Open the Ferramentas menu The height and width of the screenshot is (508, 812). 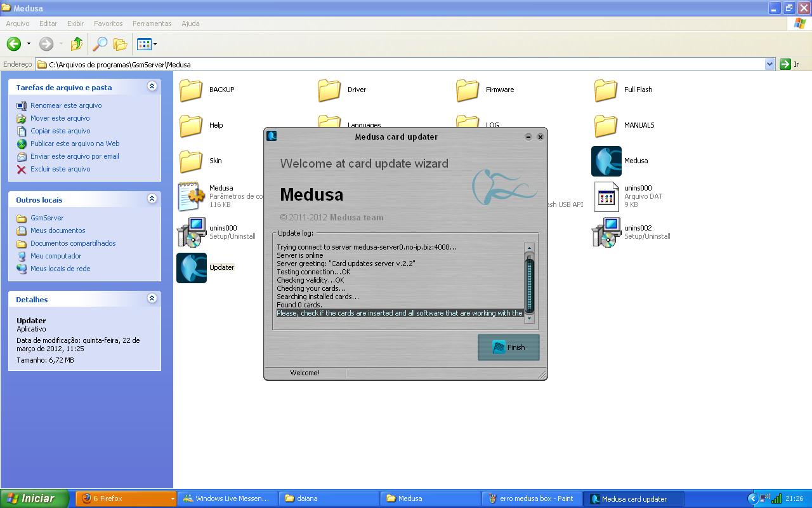point(152,23)
